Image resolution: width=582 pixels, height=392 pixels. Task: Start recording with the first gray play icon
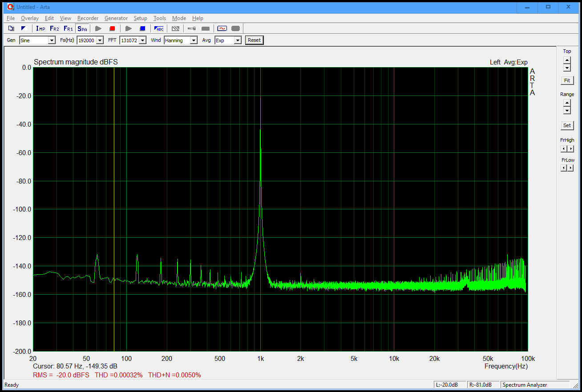coord(99,28)
